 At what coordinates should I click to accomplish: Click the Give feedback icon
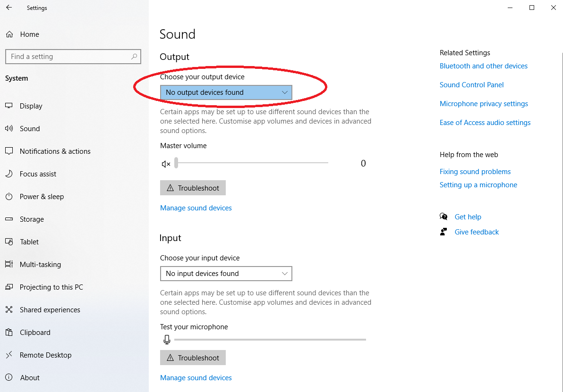(x=443, y=232)
